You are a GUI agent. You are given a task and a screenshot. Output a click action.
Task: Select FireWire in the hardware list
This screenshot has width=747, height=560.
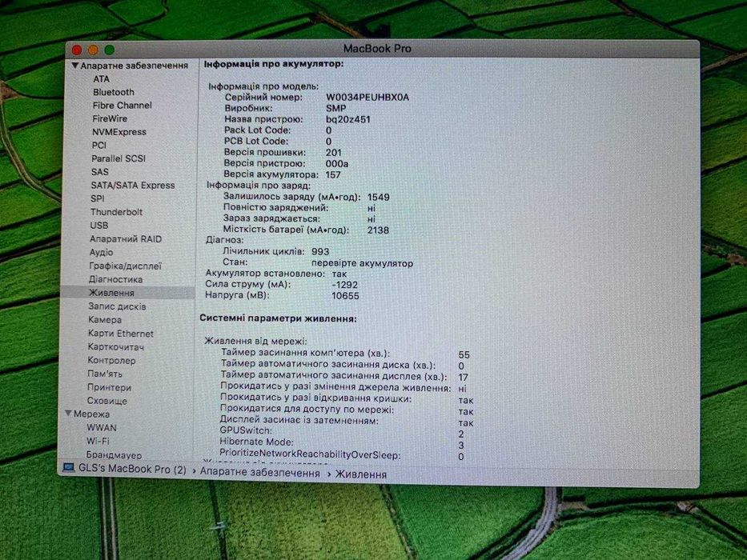tap(110, 118)
